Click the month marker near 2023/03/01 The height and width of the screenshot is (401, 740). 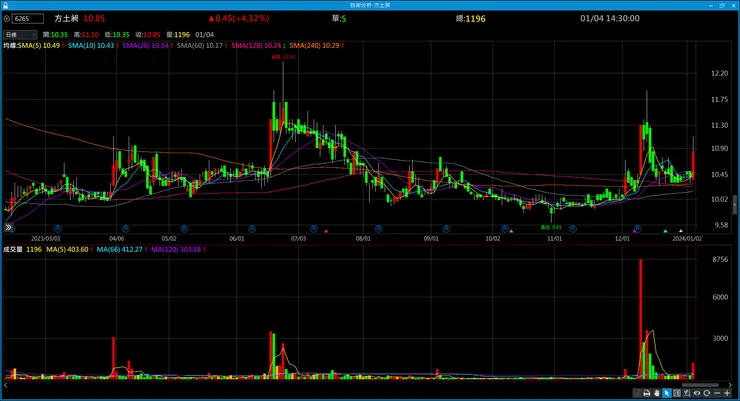pos(58,228)
